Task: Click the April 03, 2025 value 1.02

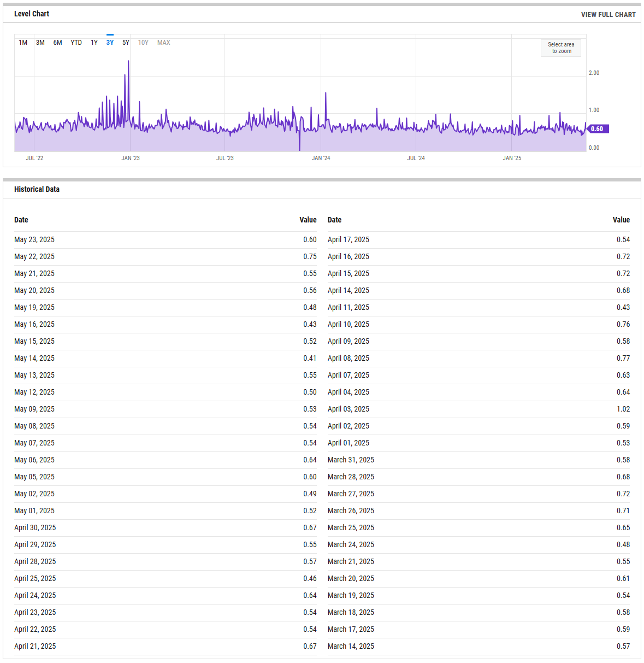Action: (x=623, y=409)
